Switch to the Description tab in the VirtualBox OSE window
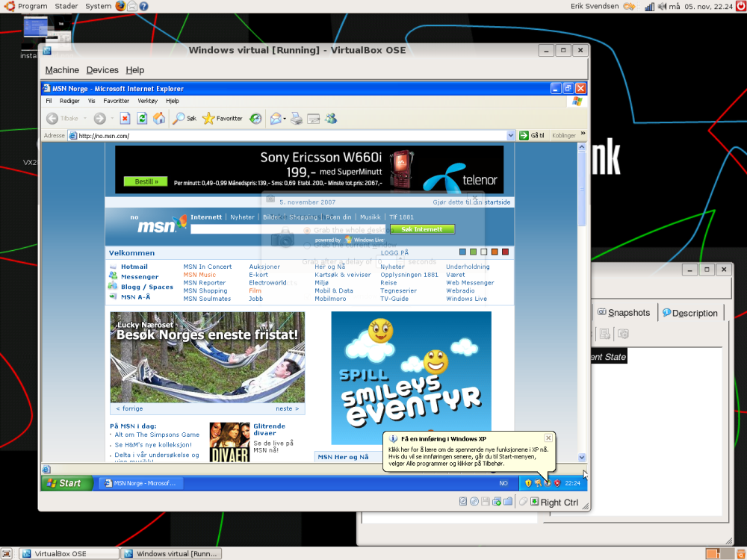Screen dimensions: 747x560 689,313
